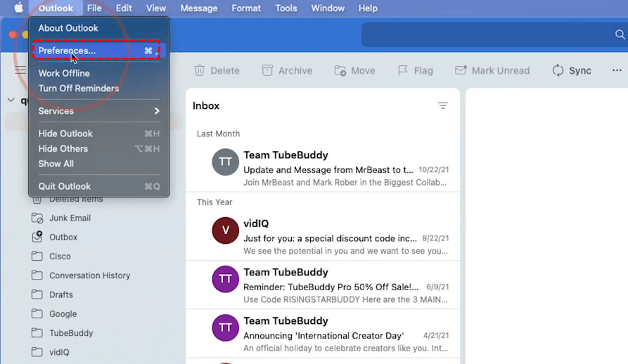Click the Move folder icon
The image size is (628, 364).
pyautogui.click(x=340, y=70)
